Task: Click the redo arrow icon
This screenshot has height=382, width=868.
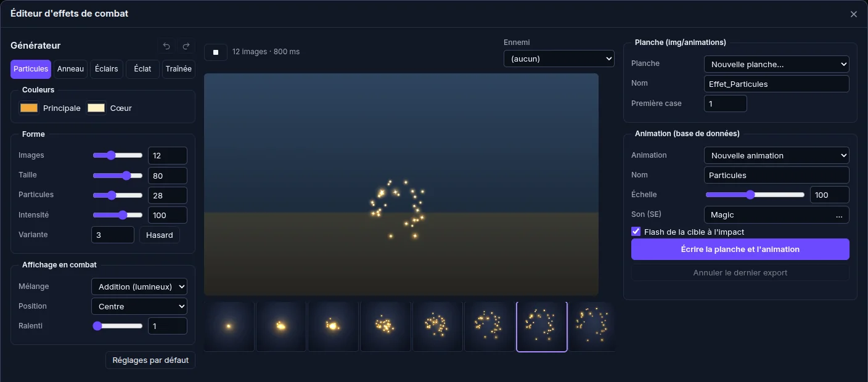Action: point(186,46)
